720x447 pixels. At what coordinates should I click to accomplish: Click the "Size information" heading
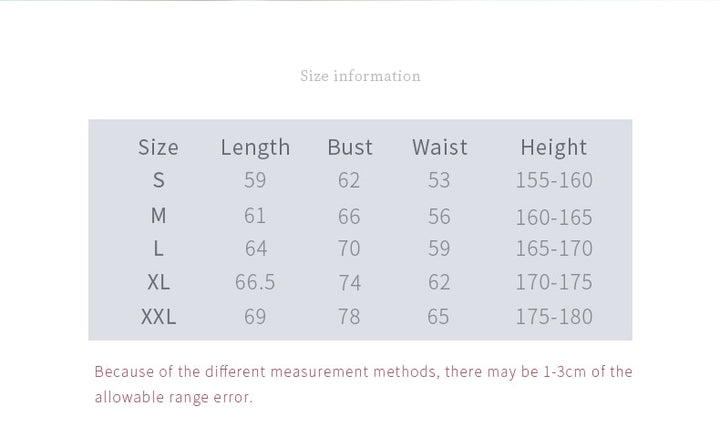[x=360, y=76]
